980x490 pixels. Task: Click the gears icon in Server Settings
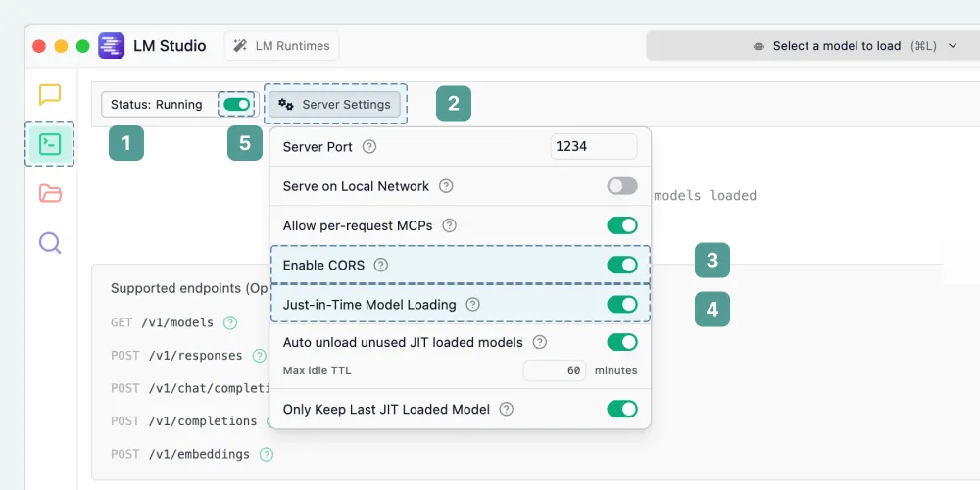[286, 105]
